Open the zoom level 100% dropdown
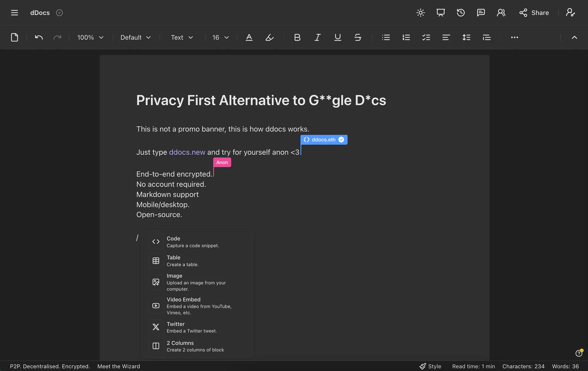 click(x=90, y=37)
